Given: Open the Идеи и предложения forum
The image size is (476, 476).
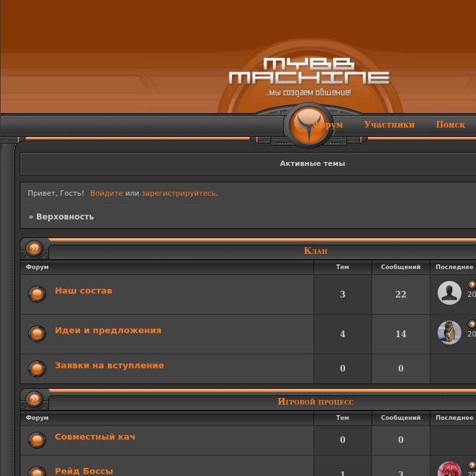Looking at the screenshot, I should (108, 331).
